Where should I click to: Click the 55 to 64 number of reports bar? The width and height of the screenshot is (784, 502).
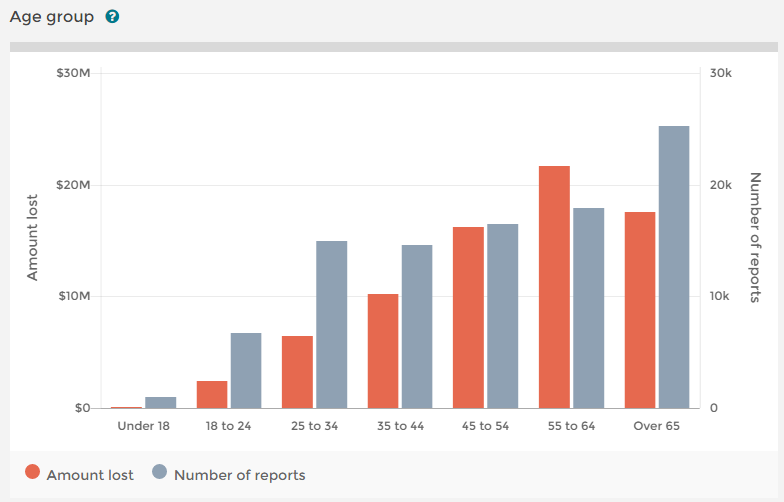click(x=589, y=308)
